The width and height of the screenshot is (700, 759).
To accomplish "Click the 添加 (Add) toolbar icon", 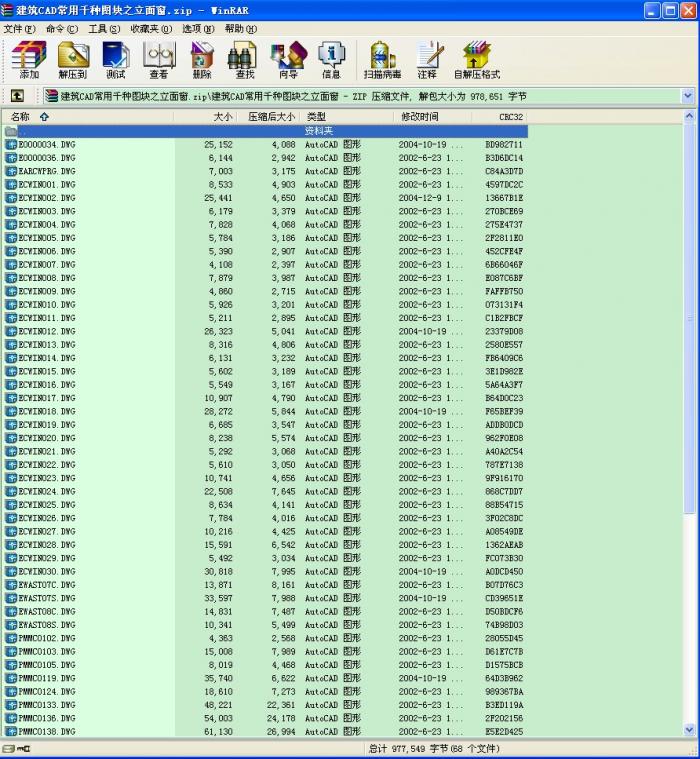I will pyautogui.click(x=29, y=60).
